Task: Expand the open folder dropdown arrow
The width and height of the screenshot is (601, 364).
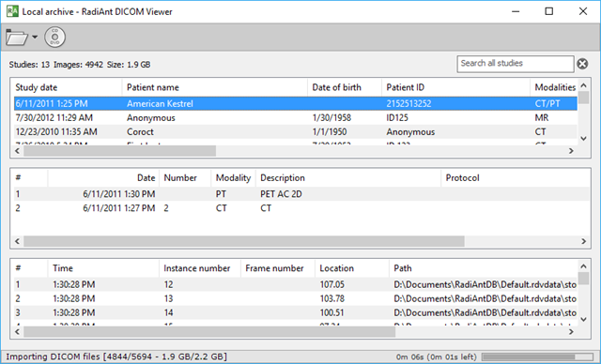Action: click(x=35, y=38)
